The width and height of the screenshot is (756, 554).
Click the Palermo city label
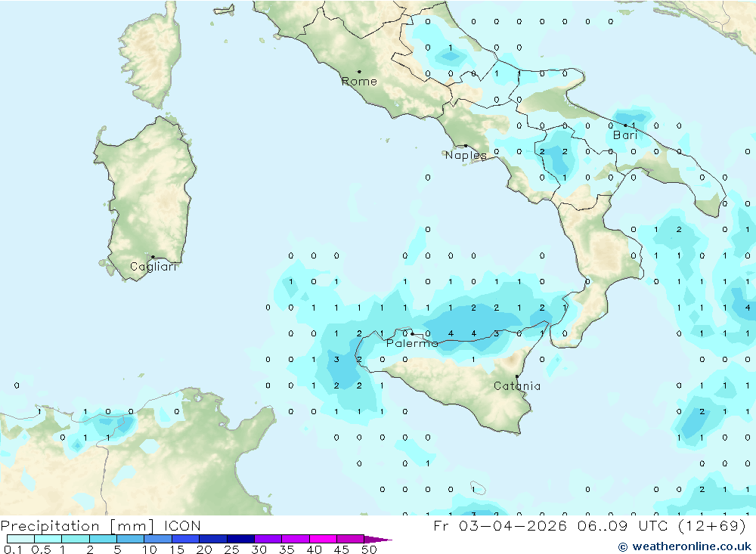pos(412,343)
